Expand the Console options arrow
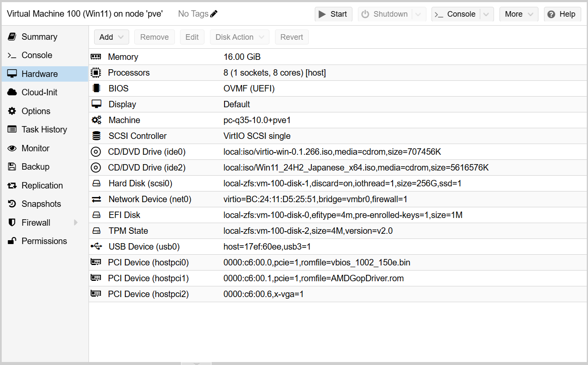This screenshot has width=588, height=365. pos(487,14)
